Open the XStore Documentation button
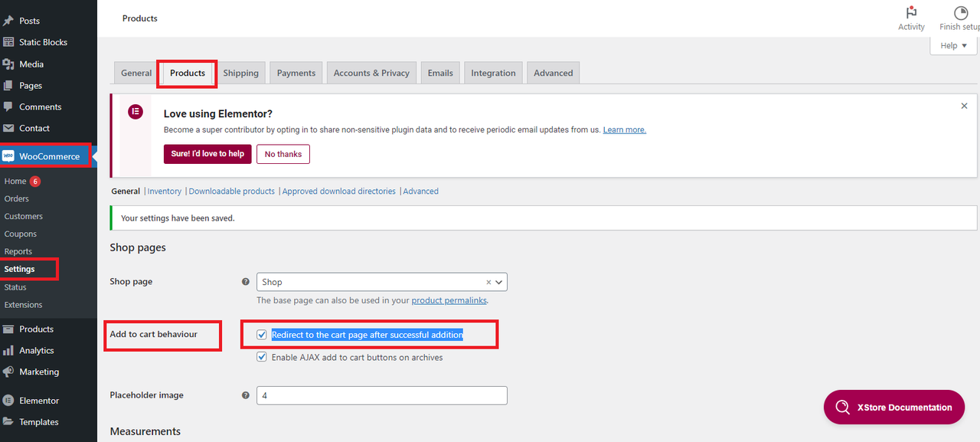 click(x=893, y=408)
